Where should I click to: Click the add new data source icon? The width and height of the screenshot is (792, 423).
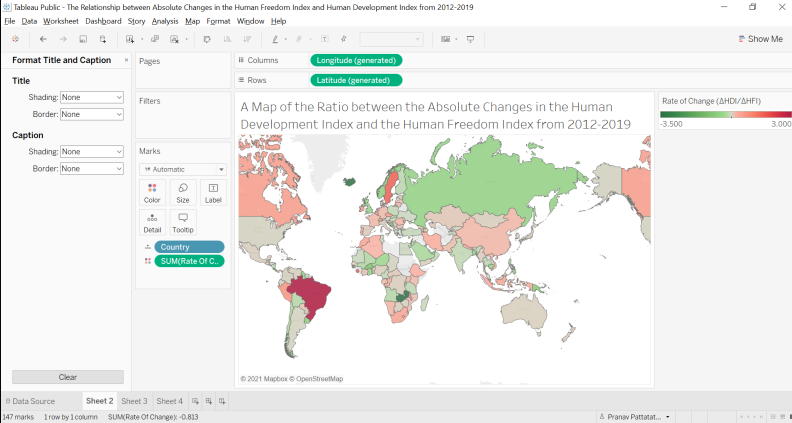click(x=103, y=39)
